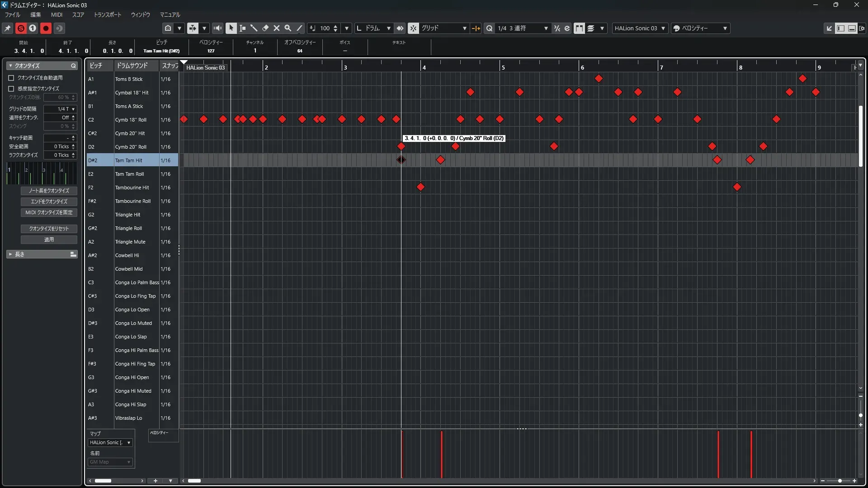Select the Erase tool

click(x=265, y=28)
